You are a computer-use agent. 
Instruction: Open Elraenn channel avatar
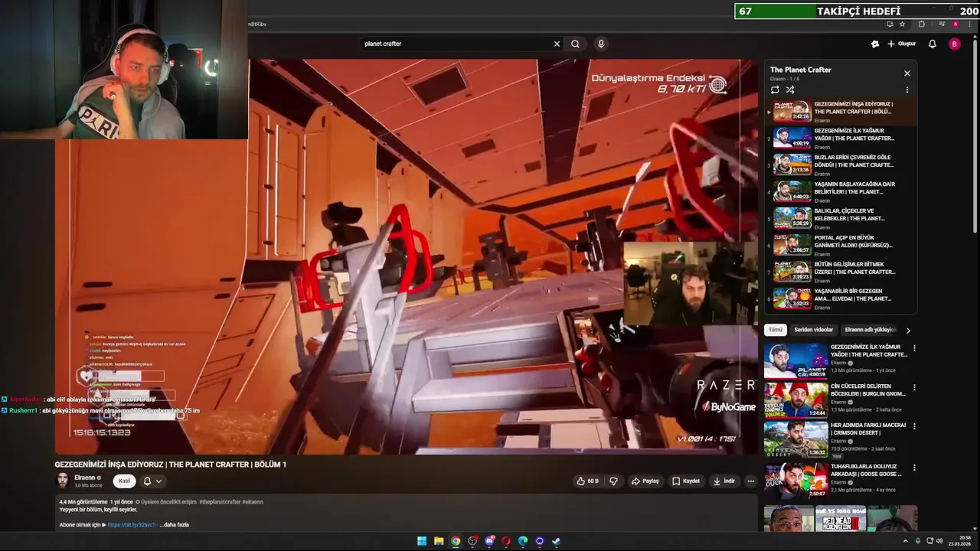(x=63, y=480)
